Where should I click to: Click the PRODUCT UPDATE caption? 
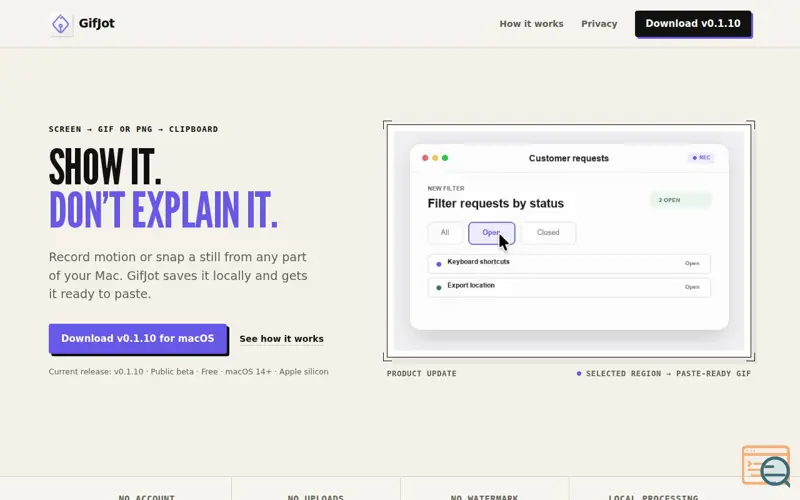[421, 373]
